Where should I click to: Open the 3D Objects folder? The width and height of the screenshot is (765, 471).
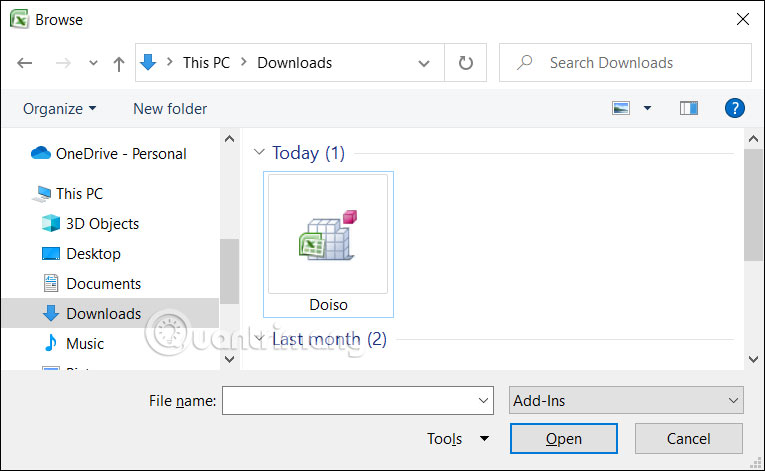click(x=102, y=224)
